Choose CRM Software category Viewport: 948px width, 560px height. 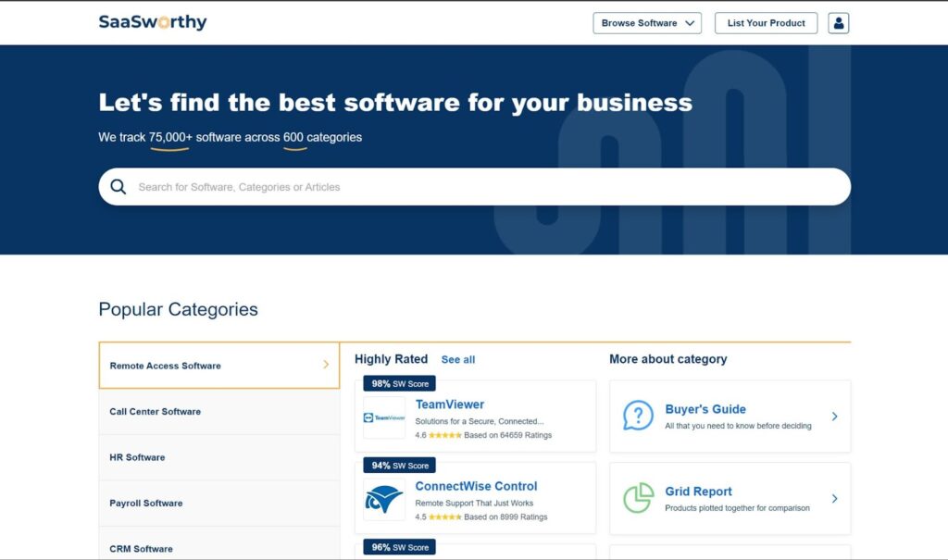141,549
